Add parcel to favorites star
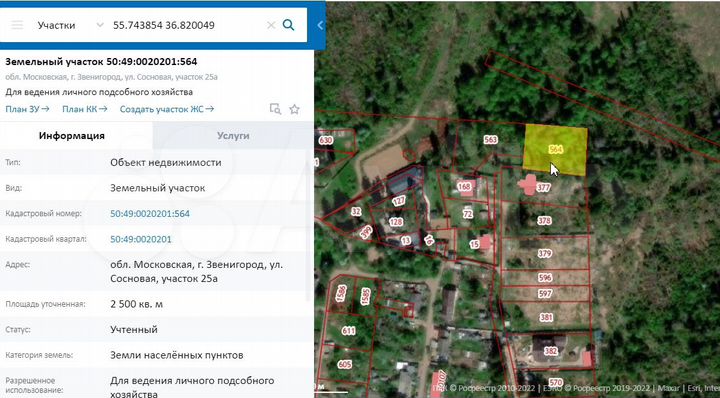The image size is (720, 398). (294, 109)
